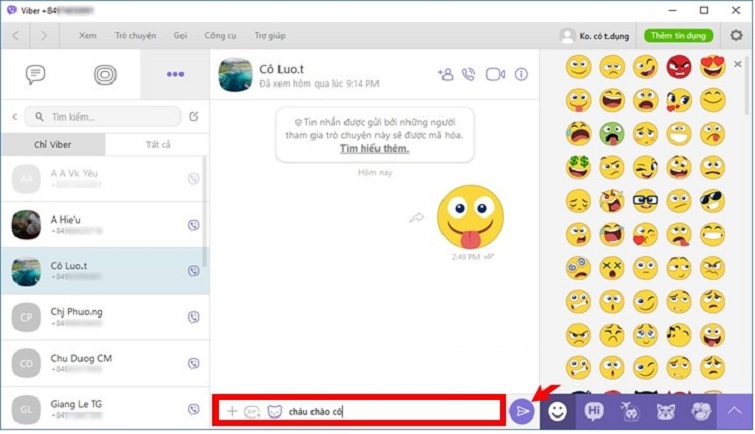755x434 pixels.
Task: Open the "Trò chuyện" menu
Action: (x=135, y=35)
